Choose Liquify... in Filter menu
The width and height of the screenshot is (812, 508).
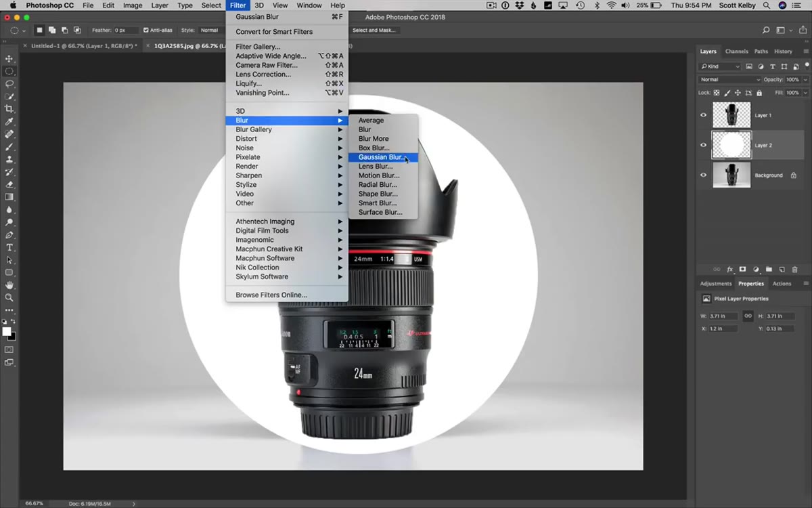(287, 83)
